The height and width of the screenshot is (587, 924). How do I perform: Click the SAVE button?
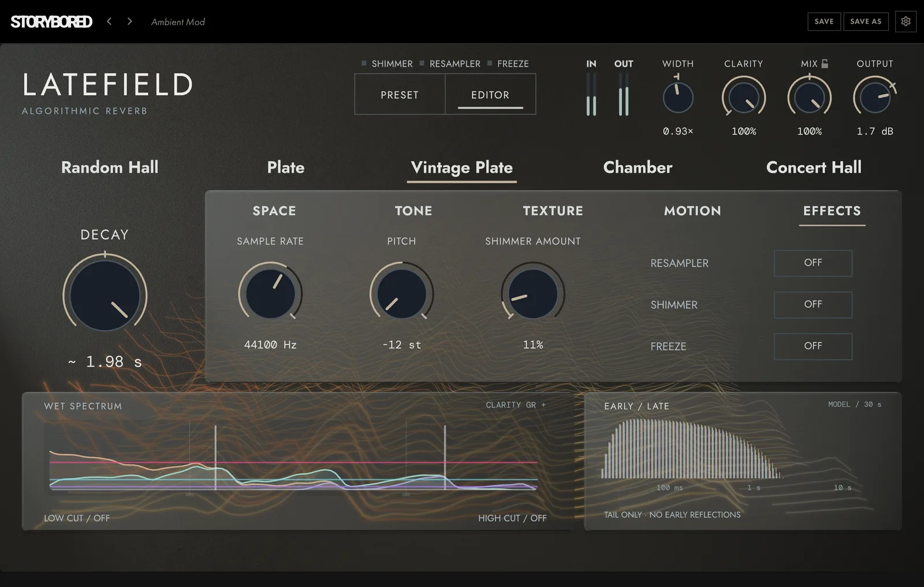tap(824, 21)
